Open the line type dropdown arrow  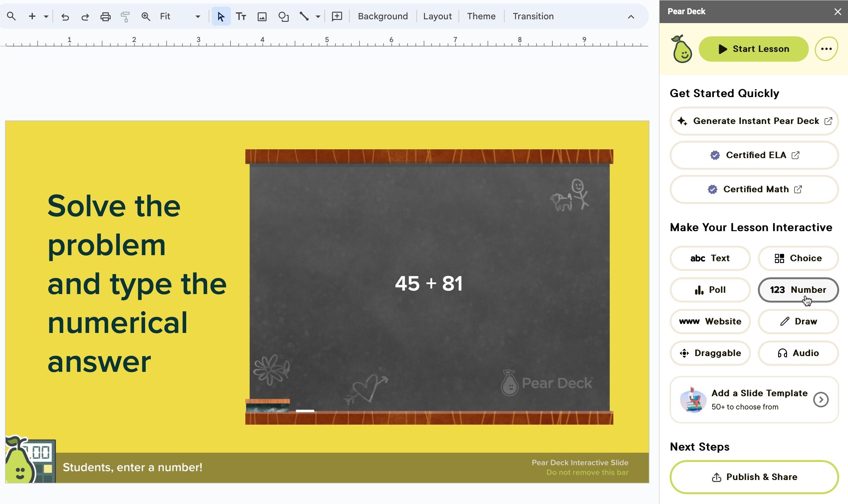click(x=318, y=16)
